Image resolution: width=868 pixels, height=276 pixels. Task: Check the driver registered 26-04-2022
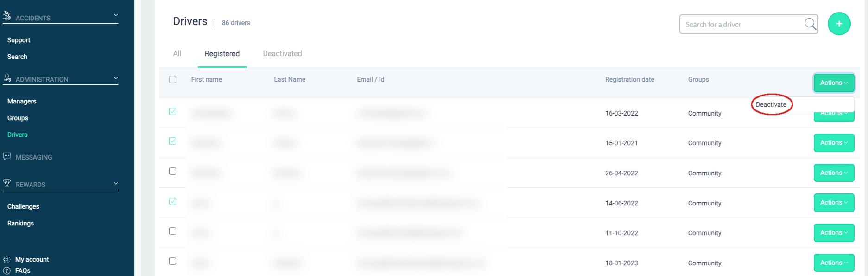(x=172, y=171)
